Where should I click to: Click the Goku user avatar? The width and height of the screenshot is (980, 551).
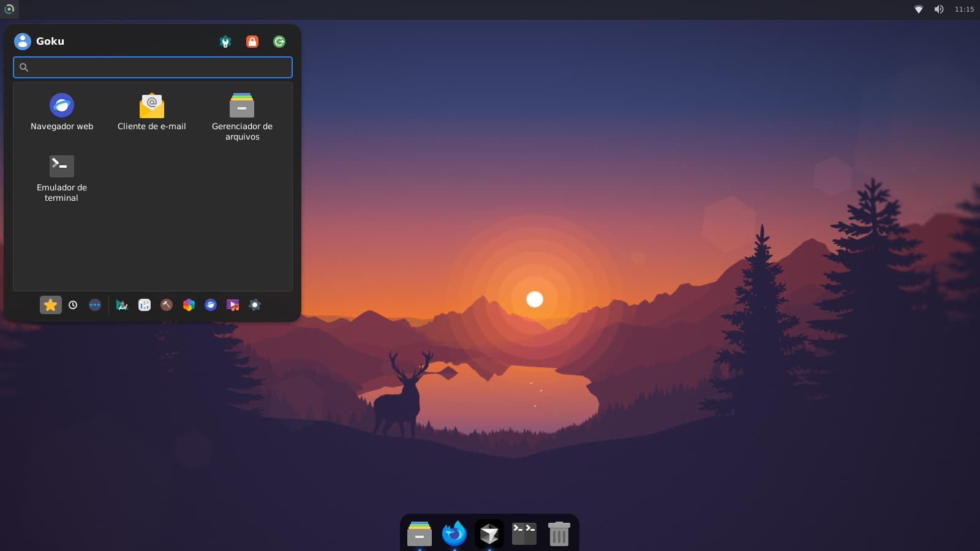pyautogui.click(x=23, y=41)
